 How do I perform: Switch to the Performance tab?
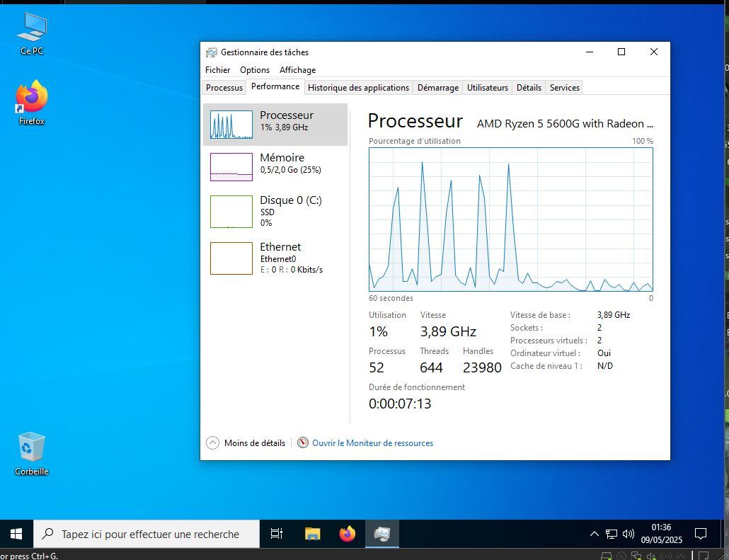pyautogui.click(x=275, y=86)
